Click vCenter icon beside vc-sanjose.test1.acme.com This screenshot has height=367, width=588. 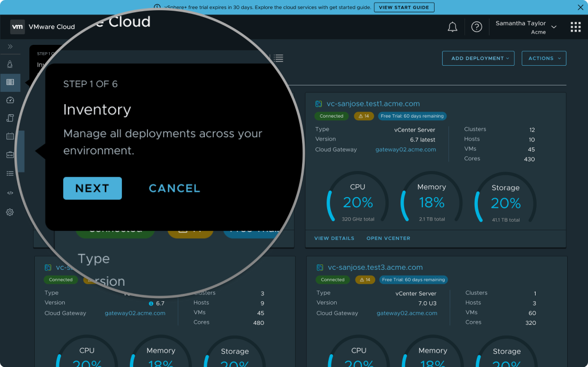point(319,104)
